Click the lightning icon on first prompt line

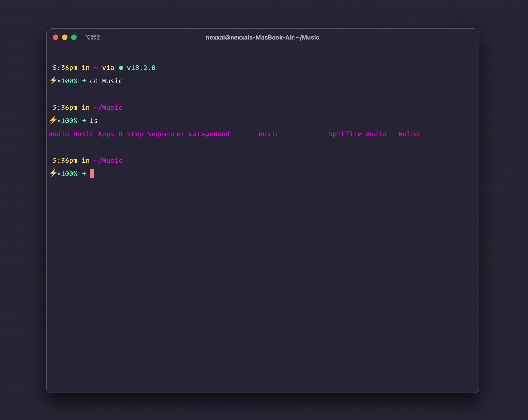pos(53,81)
